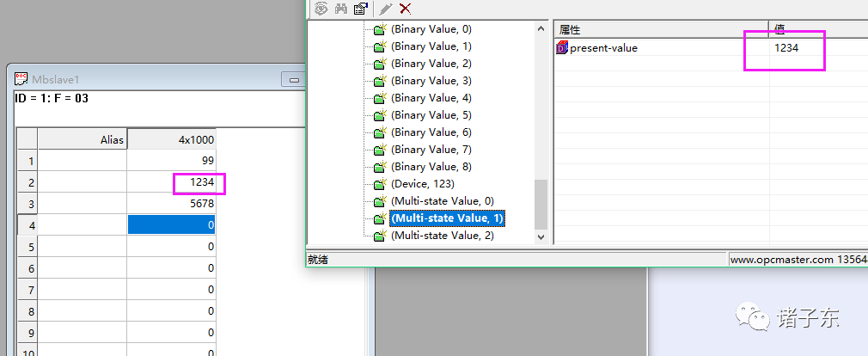Click the ID = 1: F = 03 text
This screenshot has width=868, height=356.
coord(52,99)
